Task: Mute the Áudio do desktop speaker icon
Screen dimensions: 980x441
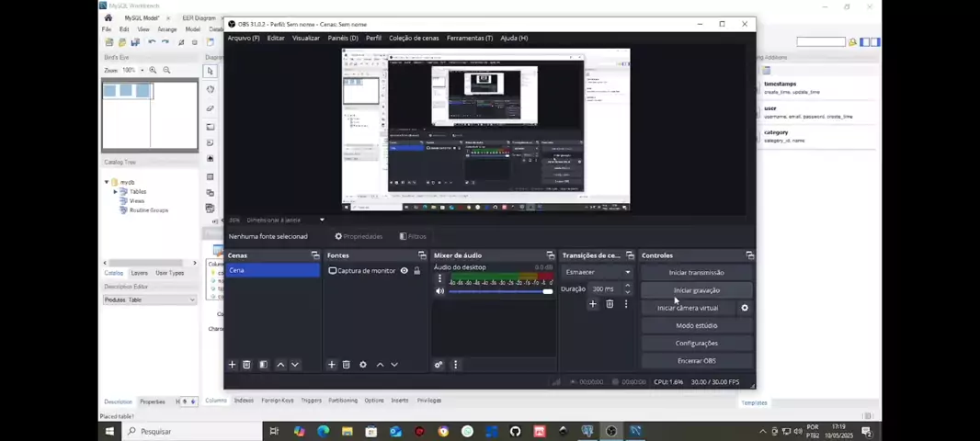Action: tap(439, 291)
